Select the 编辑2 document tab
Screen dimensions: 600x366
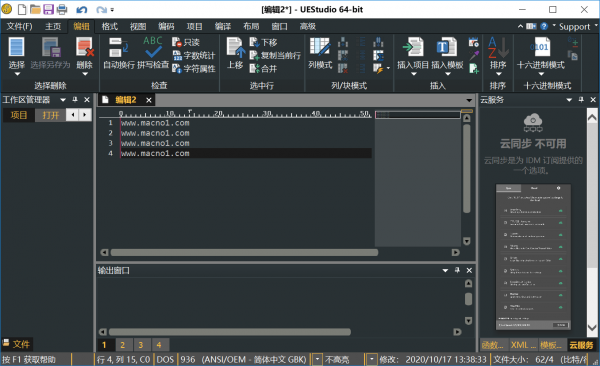(x=126, y=100)
